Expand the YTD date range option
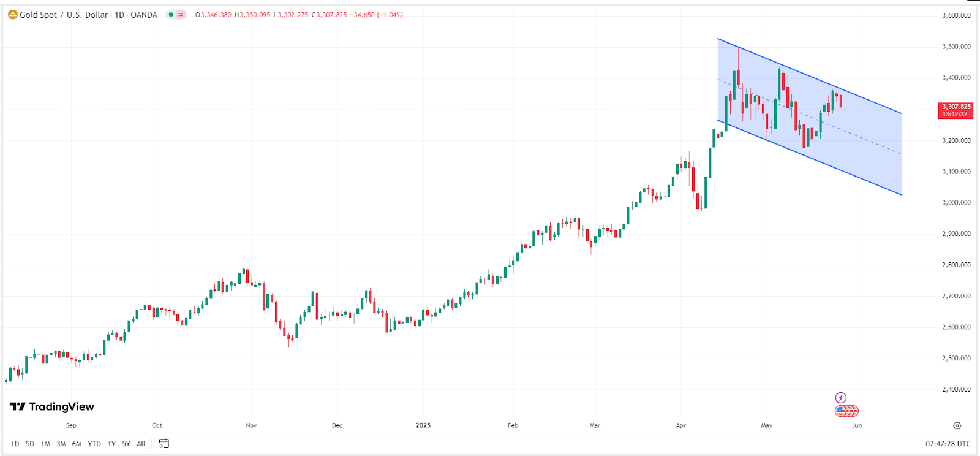 (x=93, y=443)
